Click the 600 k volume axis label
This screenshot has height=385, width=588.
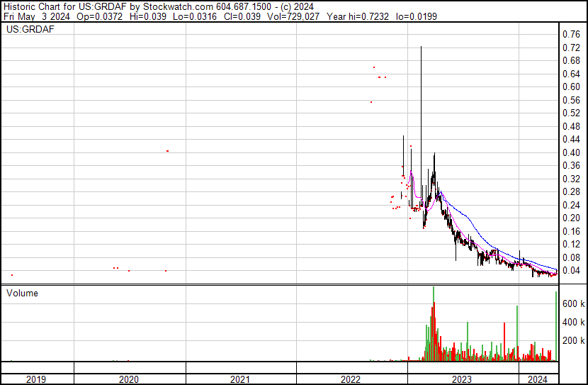click(572, 303)
